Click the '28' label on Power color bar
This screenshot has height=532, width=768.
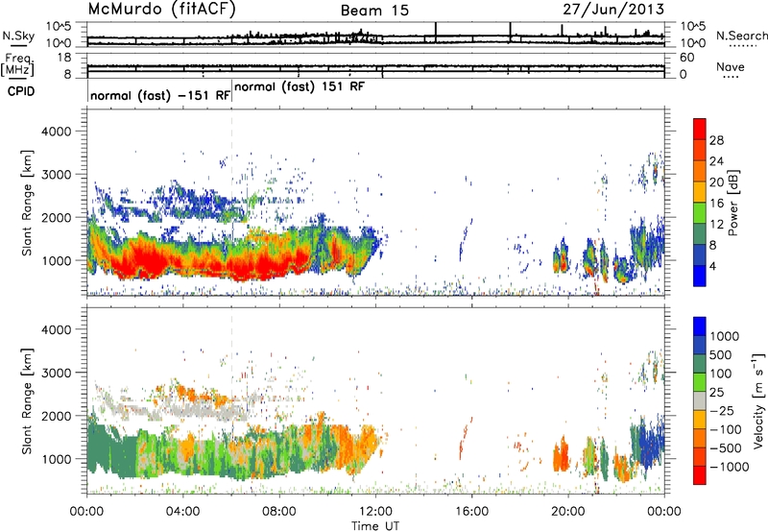(716, 140)
